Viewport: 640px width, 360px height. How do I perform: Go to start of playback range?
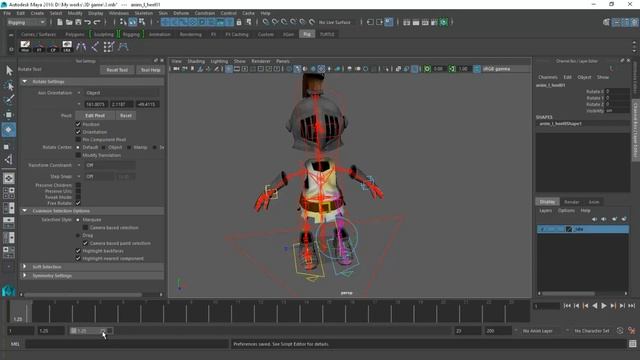point(567,306)
